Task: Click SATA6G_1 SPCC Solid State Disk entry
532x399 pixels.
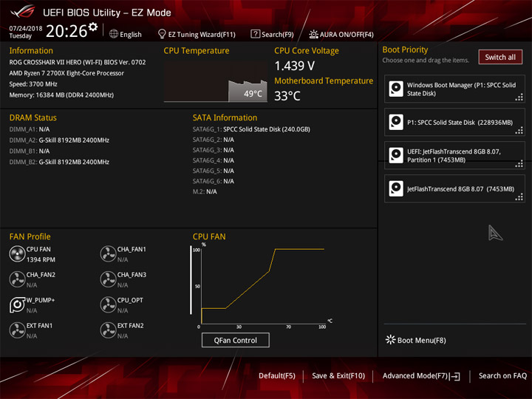Action: (251, 129)
